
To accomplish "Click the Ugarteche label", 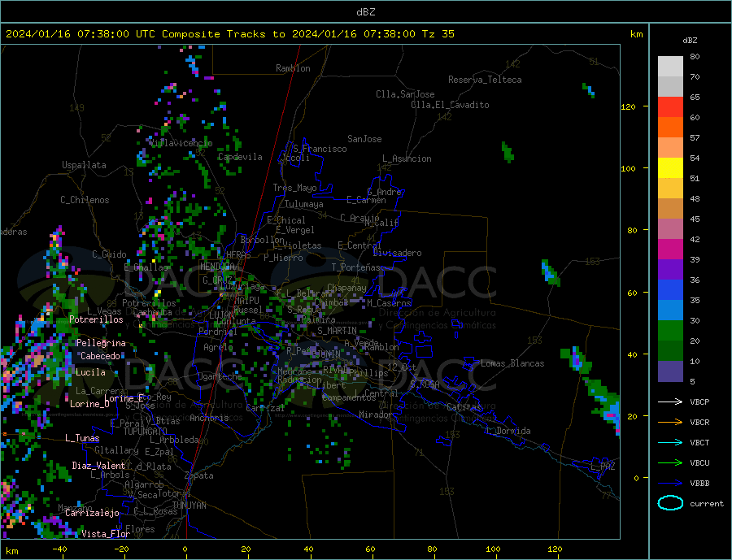I will coord(220,376).
